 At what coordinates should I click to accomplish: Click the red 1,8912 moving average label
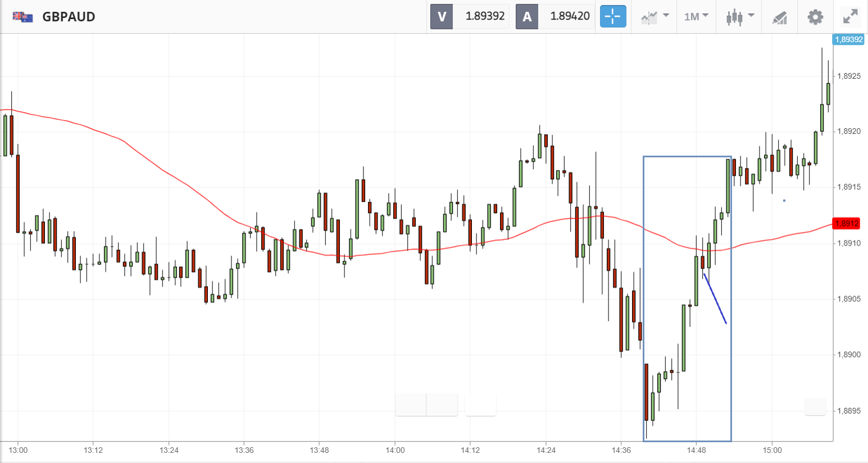click(x=847, y=224)
